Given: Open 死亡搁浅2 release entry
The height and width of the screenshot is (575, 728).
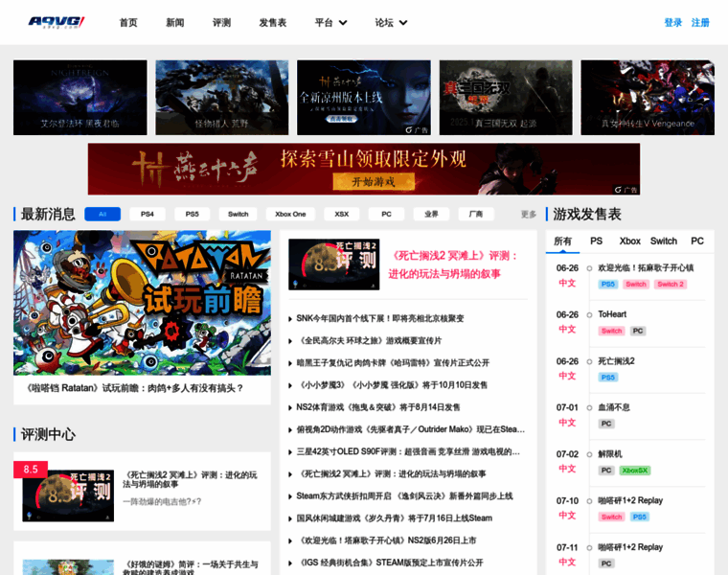Looking at the screenshot, I should click(x=616, y=361).
